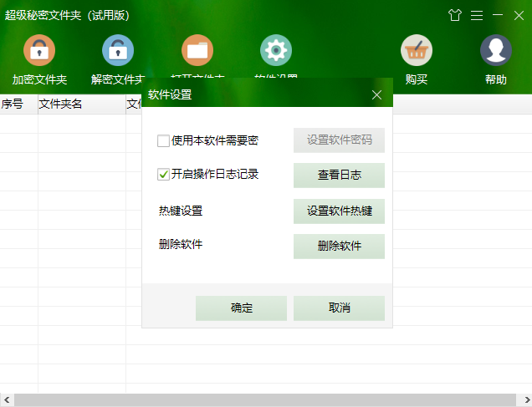
Task: Click the orange open-folder toolbar icon
Action: click(197, 51)
